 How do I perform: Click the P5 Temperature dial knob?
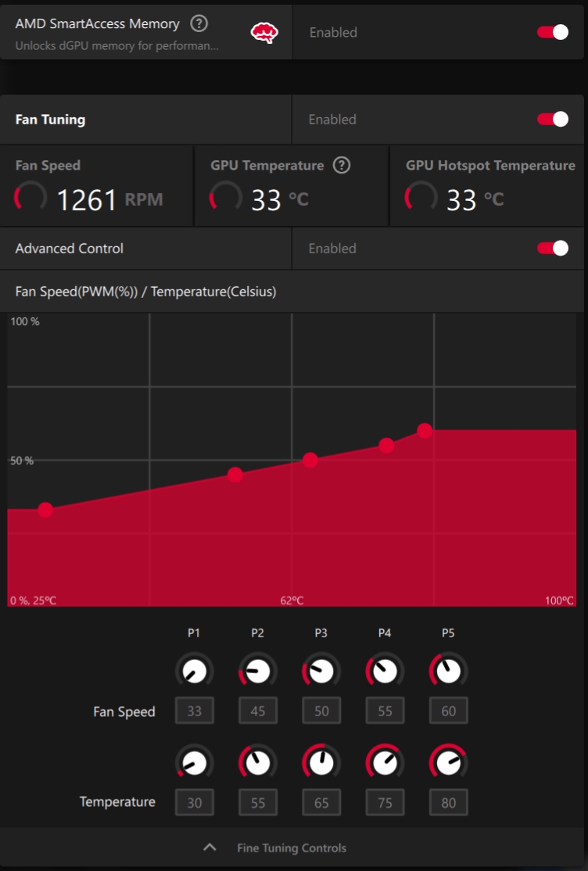click(449, 762)
